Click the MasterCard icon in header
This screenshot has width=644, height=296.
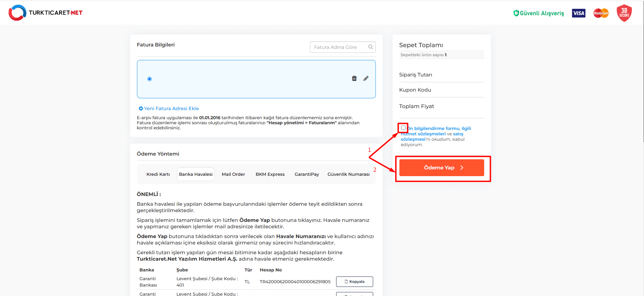click(601, 13)
